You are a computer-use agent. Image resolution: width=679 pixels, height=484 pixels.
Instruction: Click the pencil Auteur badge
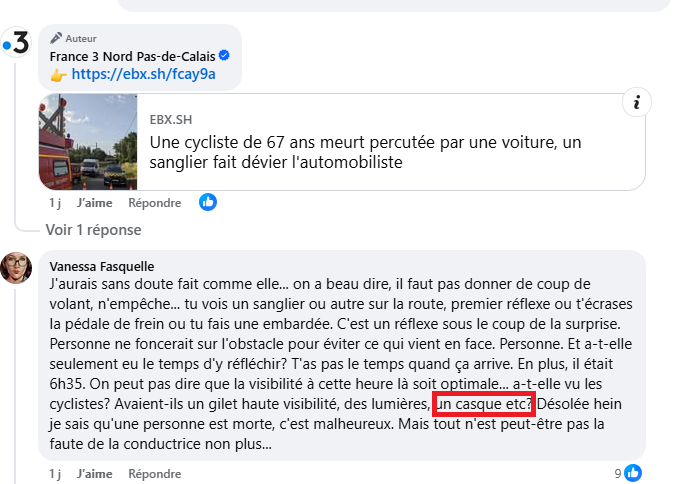[x=75, y=38]
